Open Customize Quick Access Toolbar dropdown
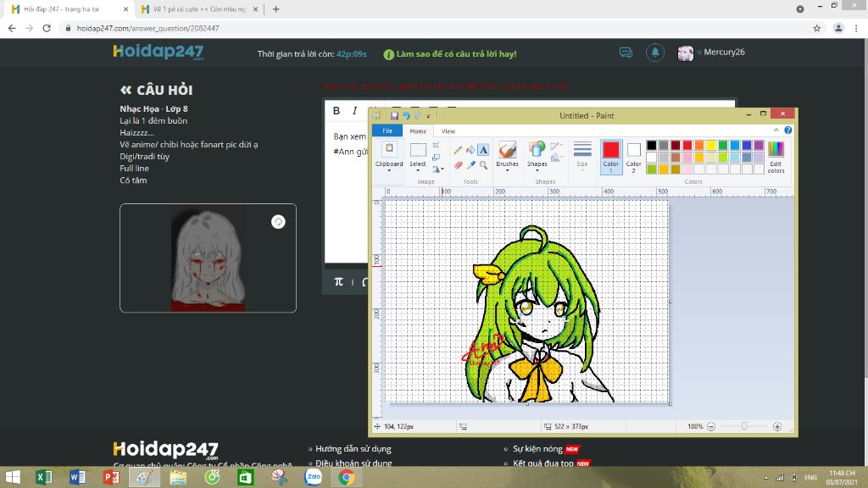This screenshot has height=488, width=868. 428,116
